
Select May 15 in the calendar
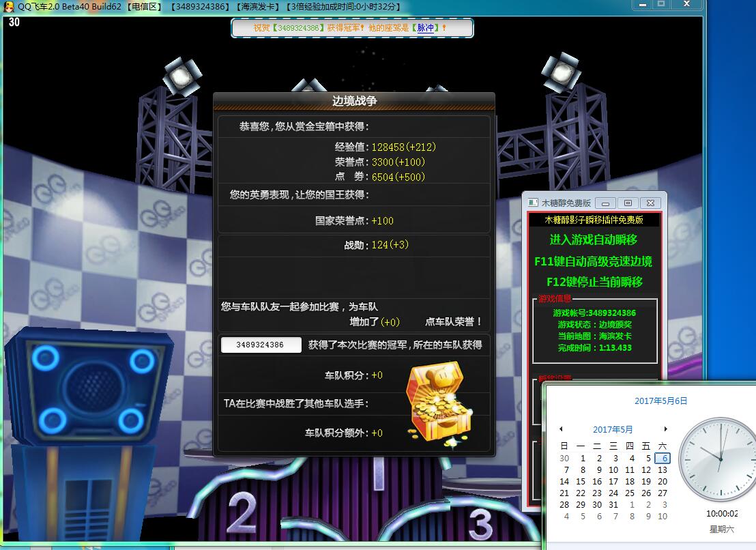click(581, 482)
